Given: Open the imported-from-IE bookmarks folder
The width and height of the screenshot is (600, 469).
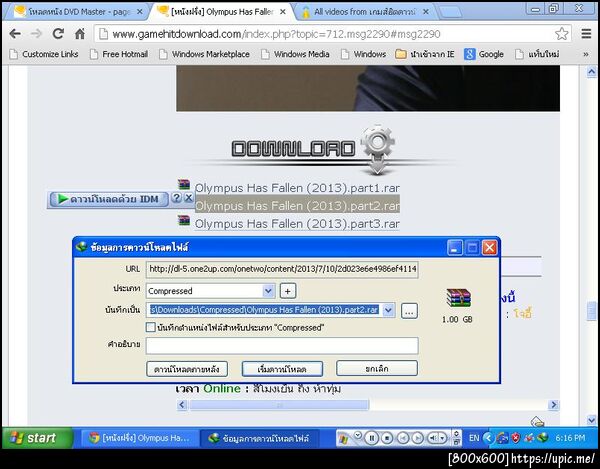Looking at the screenshot, I should coord(425,54).
